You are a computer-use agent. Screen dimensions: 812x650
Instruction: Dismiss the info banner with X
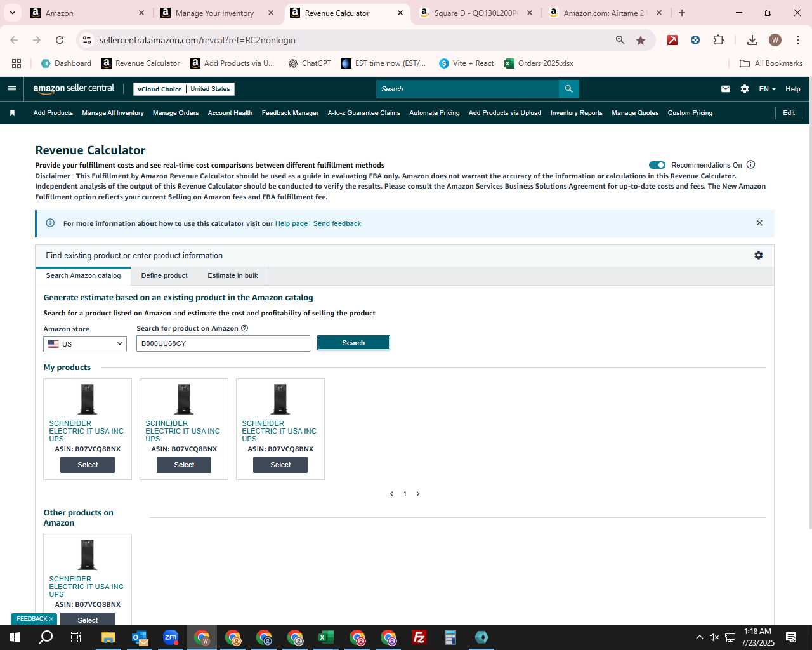(x=759, y=223)
